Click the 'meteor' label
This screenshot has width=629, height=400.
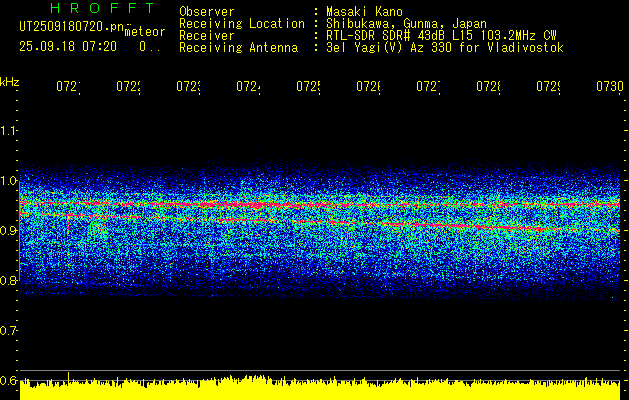tap(145, 32)
